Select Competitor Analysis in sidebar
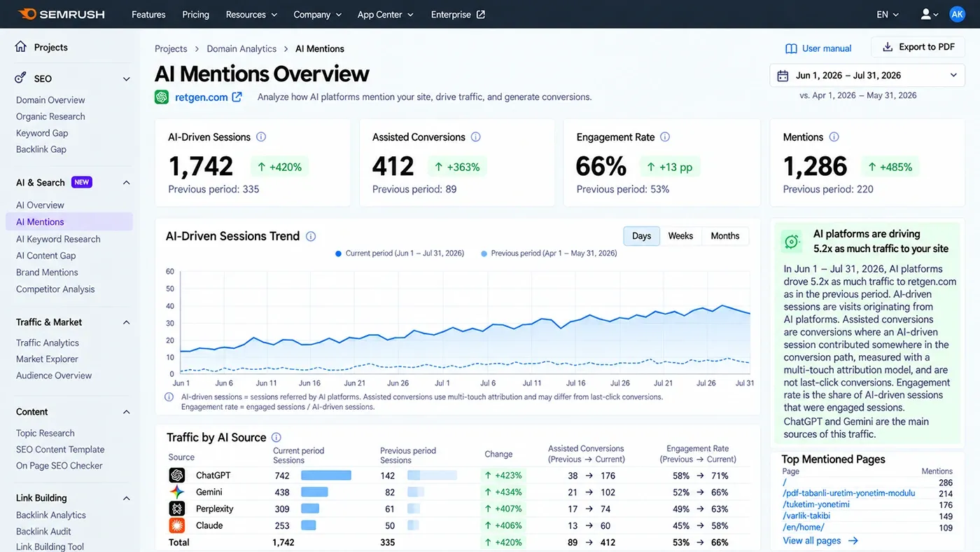The width and height of the screenshot is (980, 552). point(55,289)
